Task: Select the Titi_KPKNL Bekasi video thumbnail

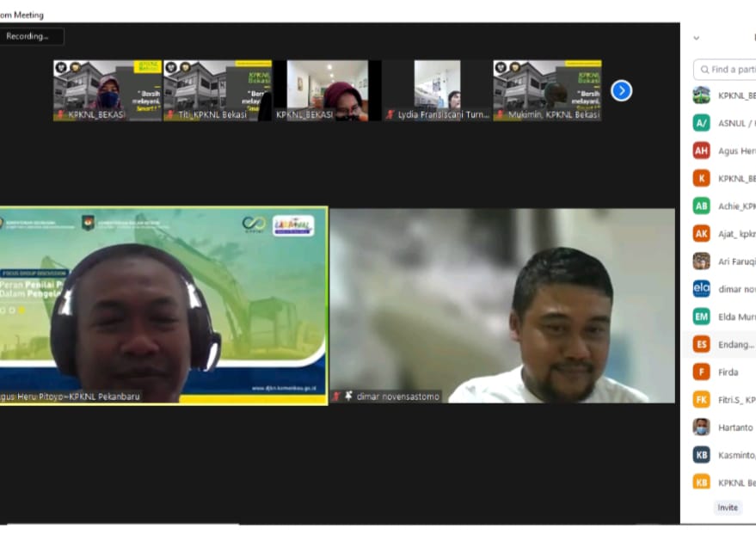Action: click(218, 89)
